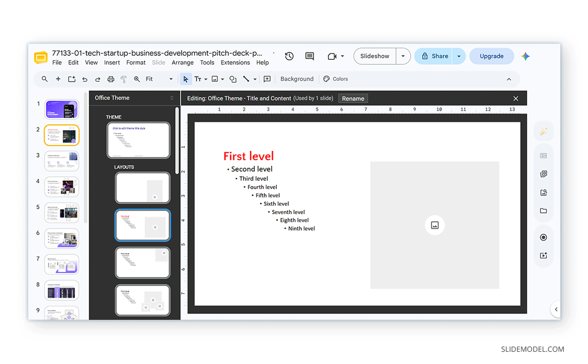The width and height of the screenshot is (588, 364).
Task: Click the insert shape icon
Action: 233,79
